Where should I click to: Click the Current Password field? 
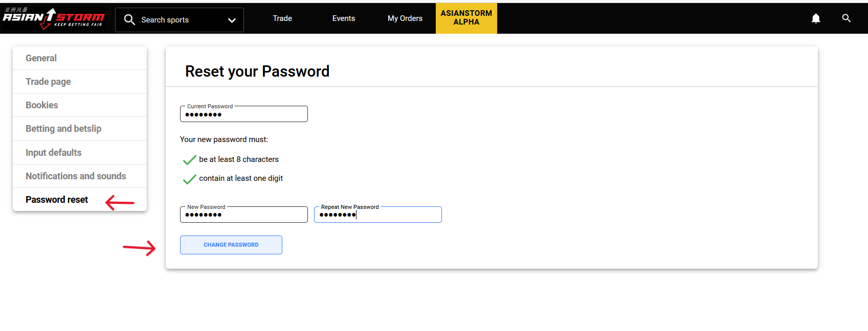pyautogui.click(x=244, y=114)
